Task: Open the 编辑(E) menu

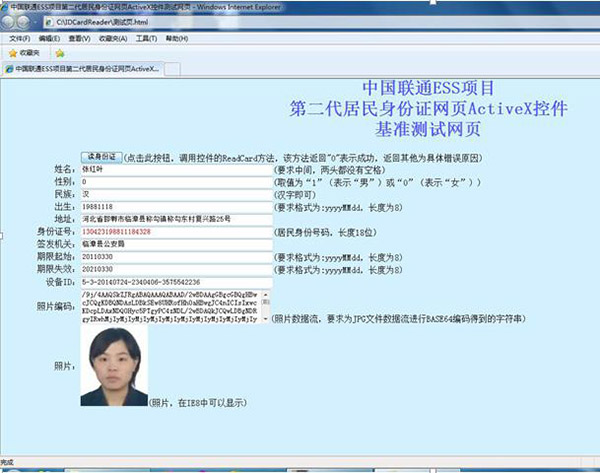Action: (50, 37)
